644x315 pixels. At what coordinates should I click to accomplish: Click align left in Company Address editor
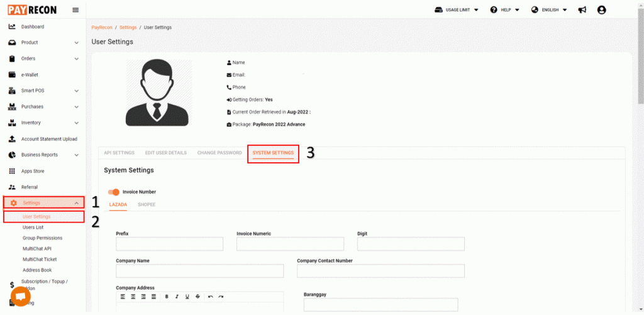pos(123,297)
